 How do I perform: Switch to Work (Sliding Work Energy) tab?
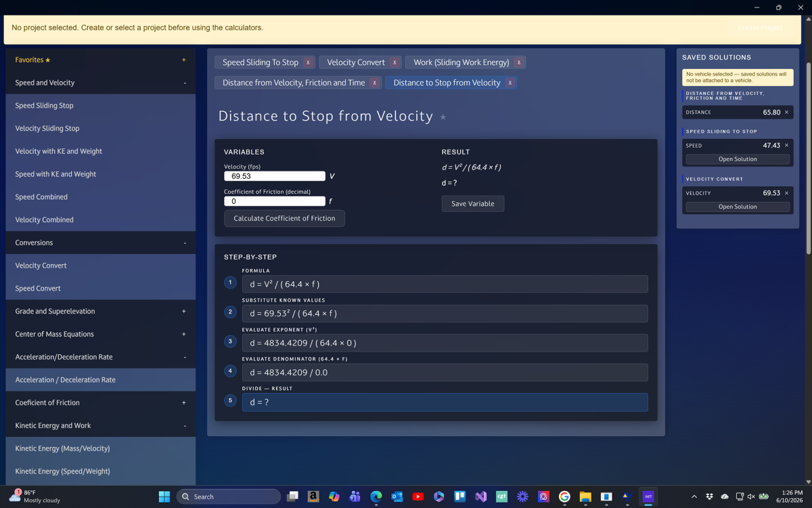pos(461,62)
